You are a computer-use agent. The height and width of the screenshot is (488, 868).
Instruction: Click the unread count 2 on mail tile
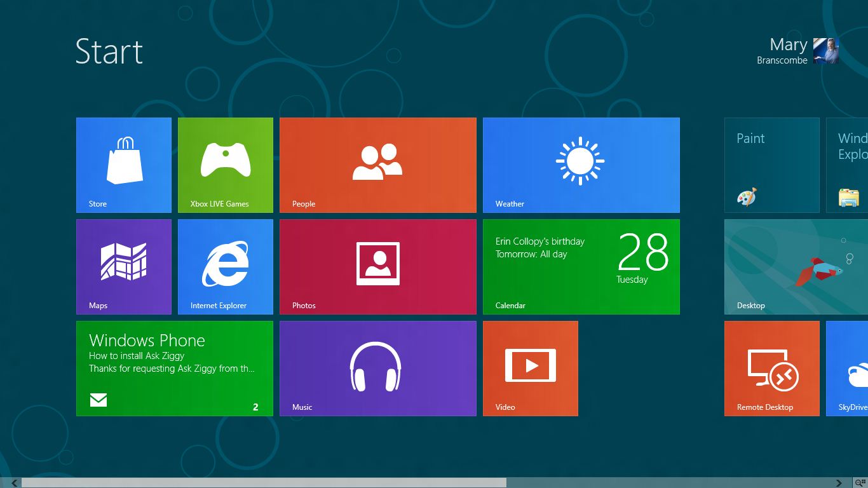tap(255, 407)
